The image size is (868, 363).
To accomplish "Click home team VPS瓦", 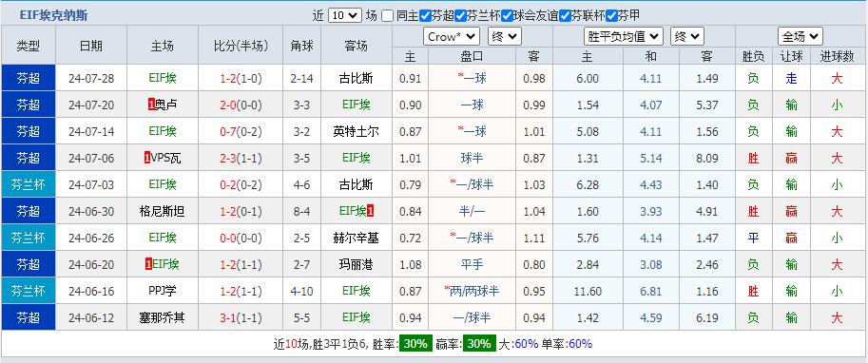I will point(165,159).
